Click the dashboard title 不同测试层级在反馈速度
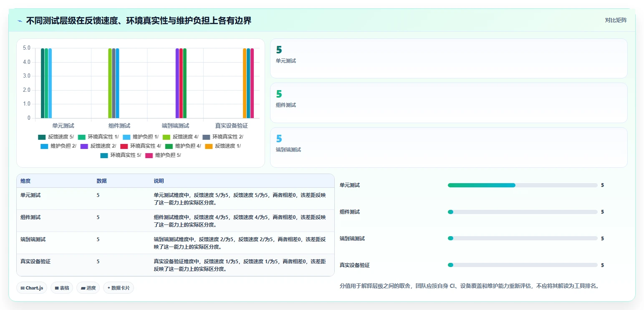Viewport: 644px width, 310px height. point(139,20)
